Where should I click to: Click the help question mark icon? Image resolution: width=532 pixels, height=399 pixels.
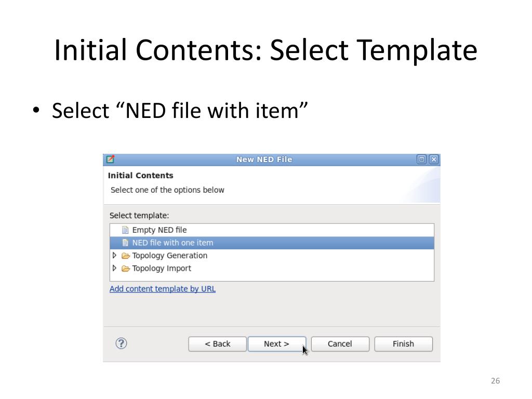tap(121, 343)
